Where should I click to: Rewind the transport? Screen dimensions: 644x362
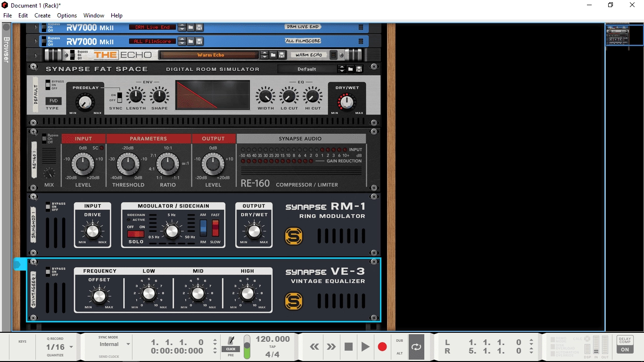pos(314,347)
